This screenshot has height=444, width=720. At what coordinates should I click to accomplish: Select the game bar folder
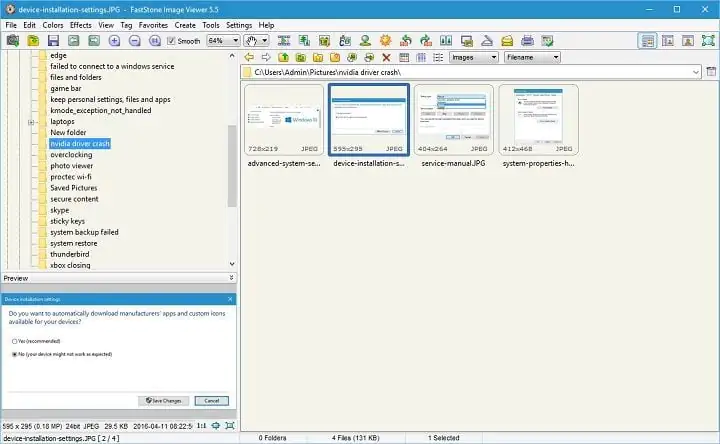66,89
